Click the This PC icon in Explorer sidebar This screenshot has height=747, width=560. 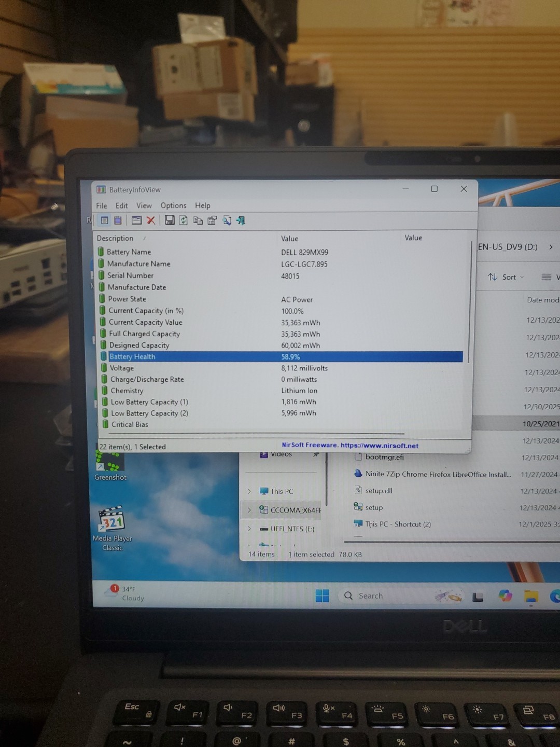264,491
